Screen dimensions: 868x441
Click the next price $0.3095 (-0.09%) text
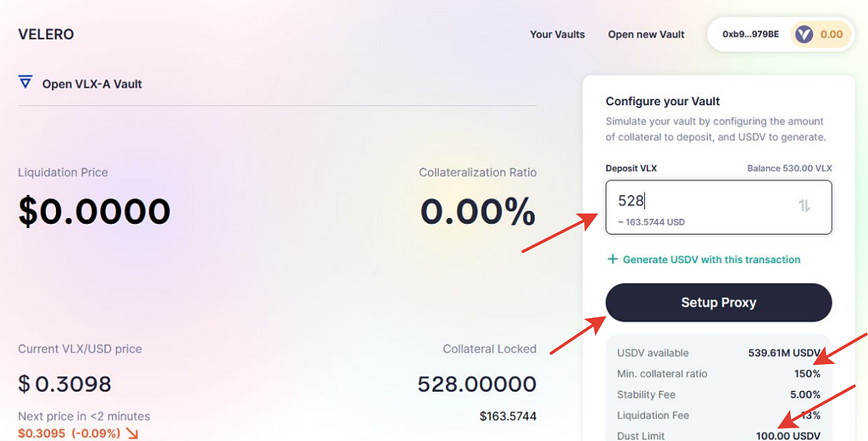point(70,433)
